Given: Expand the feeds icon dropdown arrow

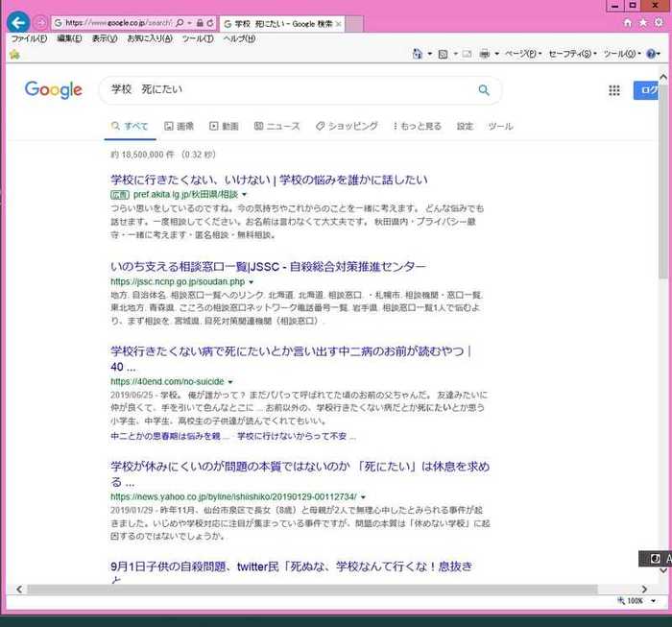Looking at the screenshot, I should [x=456, y=54].
